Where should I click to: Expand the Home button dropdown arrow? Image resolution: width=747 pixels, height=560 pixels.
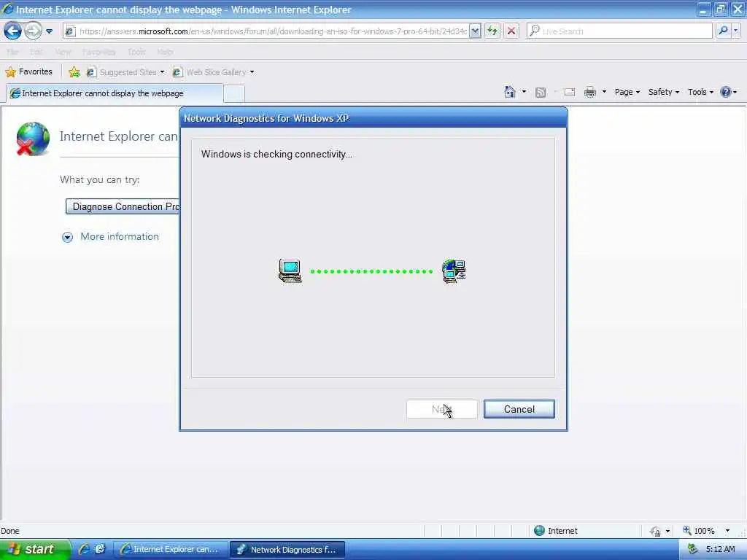pyautogui.click(x=524, y=91)
